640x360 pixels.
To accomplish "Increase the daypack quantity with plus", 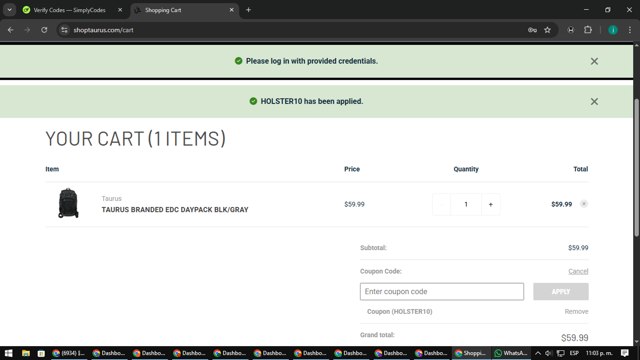I will click(x=491, y=204).
